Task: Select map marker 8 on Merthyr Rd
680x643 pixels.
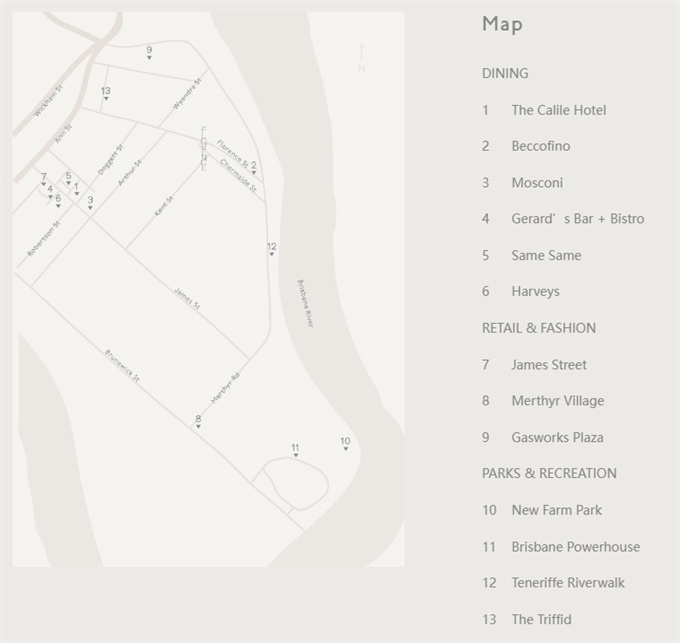Action: pyautogui.click(x=198, y=422)
